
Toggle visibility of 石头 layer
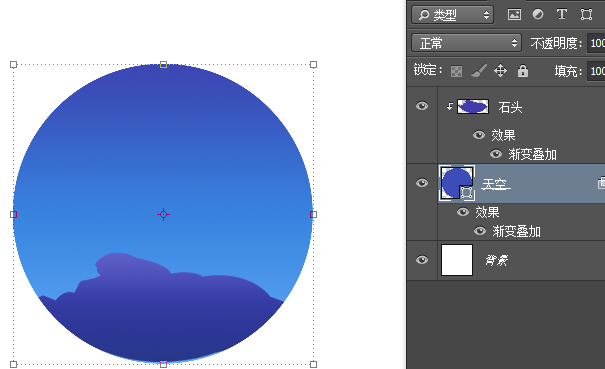(422, 106)
